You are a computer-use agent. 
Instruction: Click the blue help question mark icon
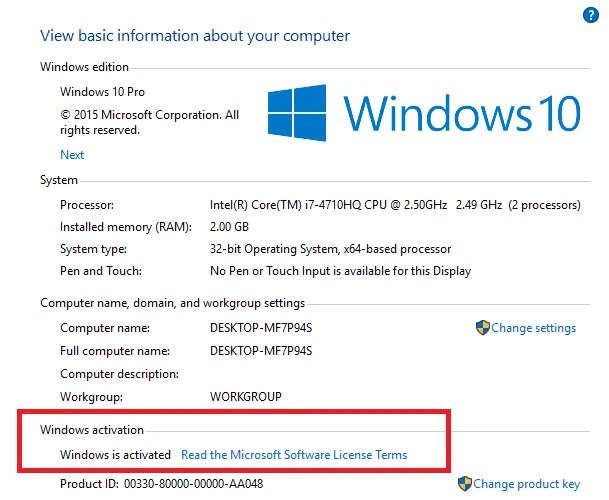click(591, 15)
